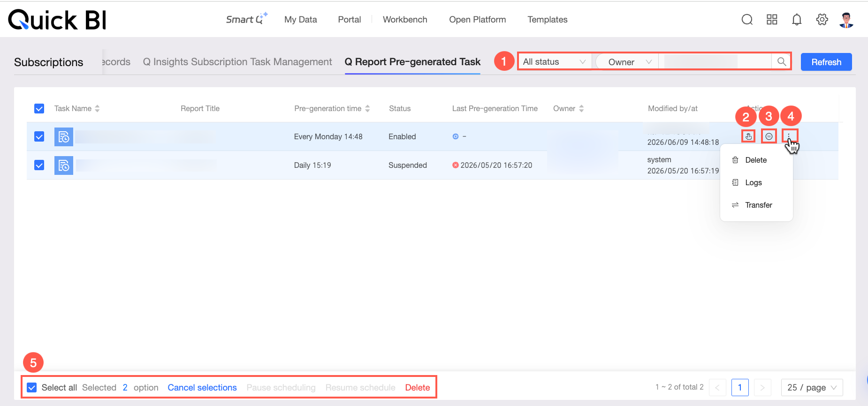Click the task icon in the Suspended row
Image resolution: width=868 pixels, height=406 pixels.
[64, 165]
